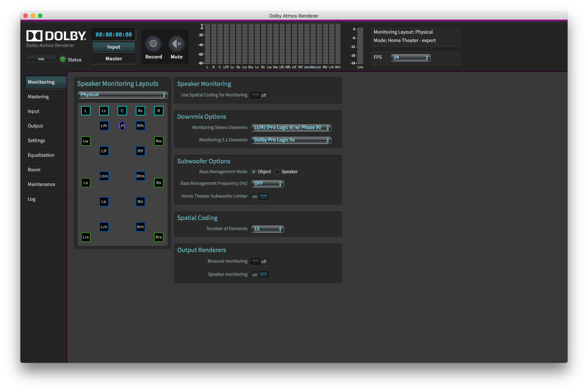588x392 pixels.
Task: Select the Ltm top middle speaker
Action: coord(104,176)
